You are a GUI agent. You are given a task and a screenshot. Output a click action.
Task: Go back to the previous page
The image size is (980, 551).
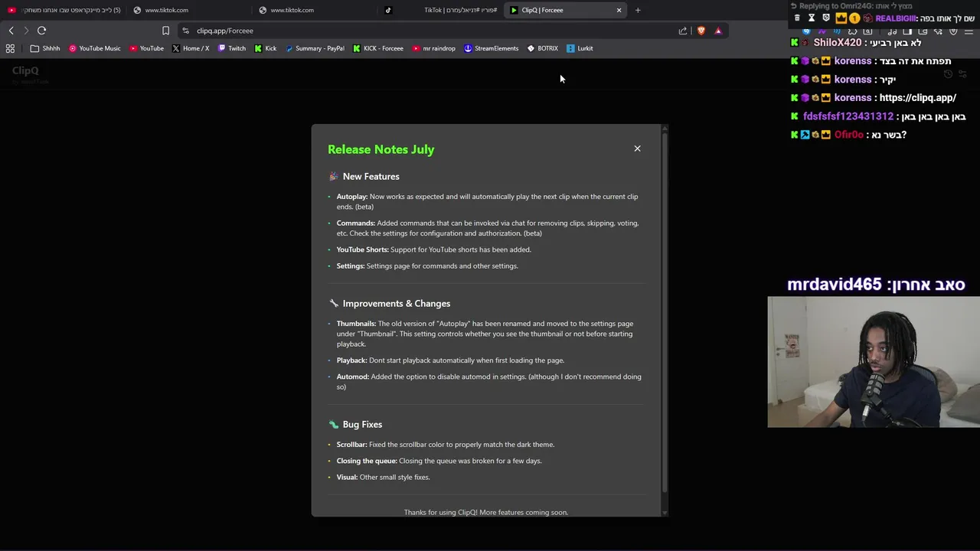tap(11, 31)
